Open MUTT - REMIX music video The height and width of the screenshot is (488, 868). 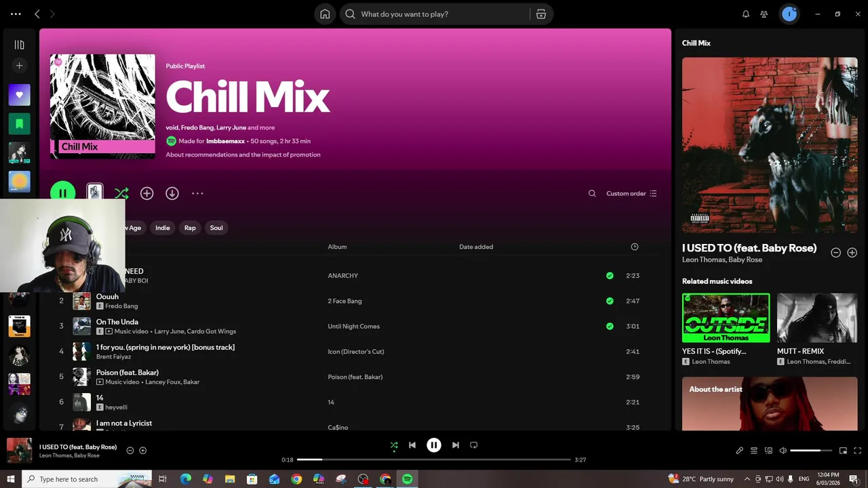pyautogui.click(x=817, y=318)
